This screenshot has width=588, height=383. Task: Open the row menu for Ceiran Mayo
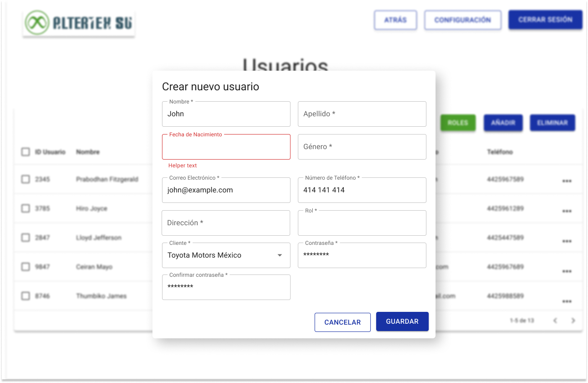click(x=567, y=271)
